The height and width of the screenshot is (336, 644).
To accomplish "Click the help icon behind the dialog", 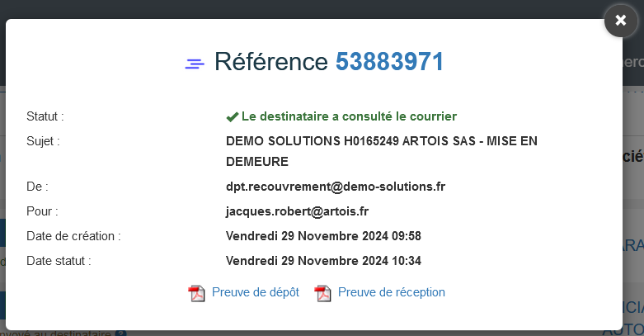I will pos(120,334).
